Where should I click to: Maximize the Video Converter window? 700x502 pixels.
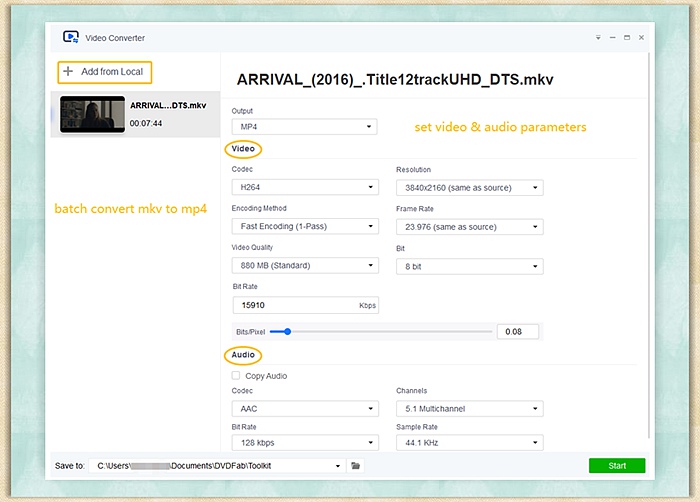tap(627, 38)
